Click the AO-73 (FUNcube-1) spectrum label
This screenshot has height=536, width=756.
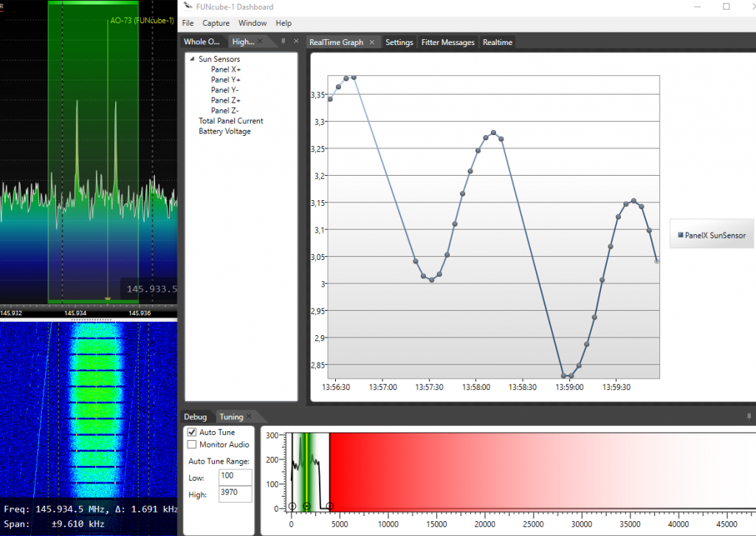pos(142,21)
